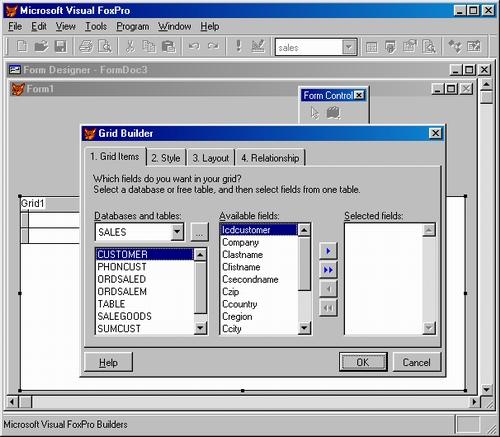Select the CUSTOMER table
Viewport: 500px width, 437px height.
pos(145,254)
